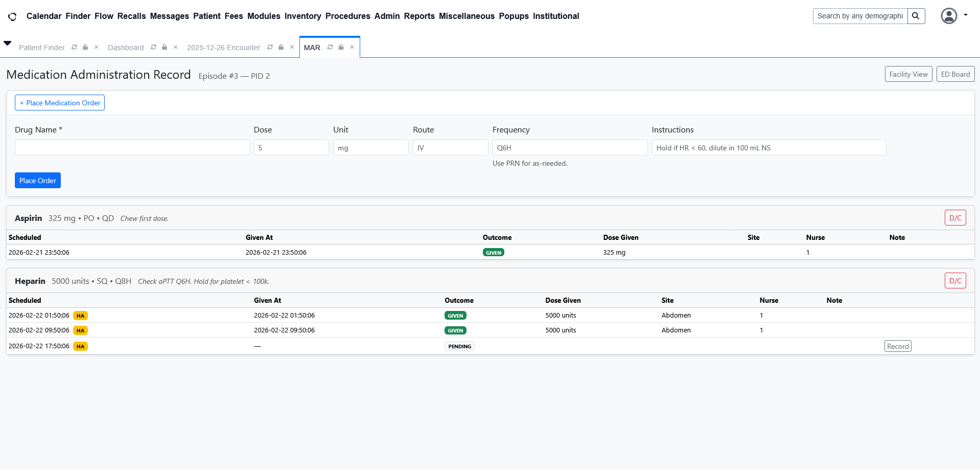Switch to the Dashboard tab
980x470 pixels.
tap(126, 48)
